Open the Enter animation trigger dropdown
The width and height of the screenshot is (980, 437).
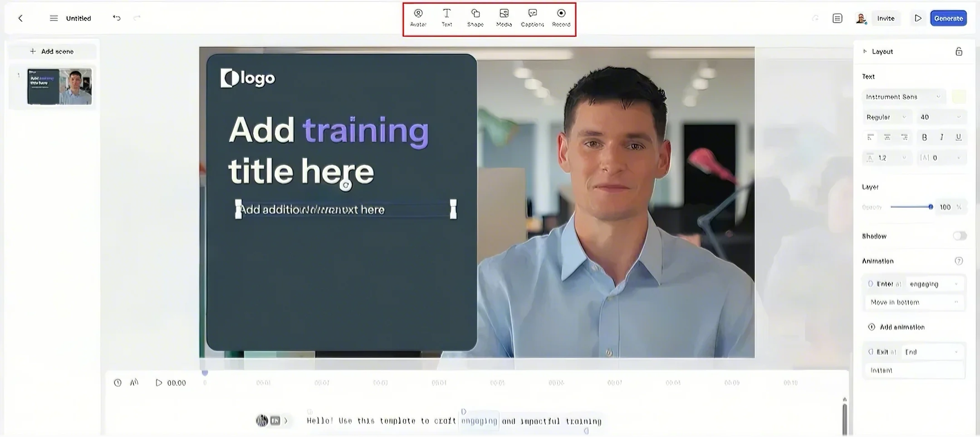point(934,284)
